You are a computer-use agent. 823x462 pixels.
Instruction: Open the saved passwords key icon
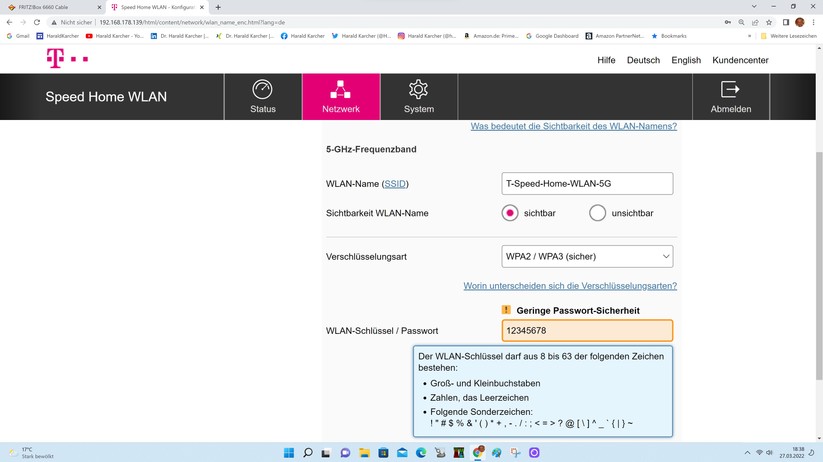click(727, 22)
